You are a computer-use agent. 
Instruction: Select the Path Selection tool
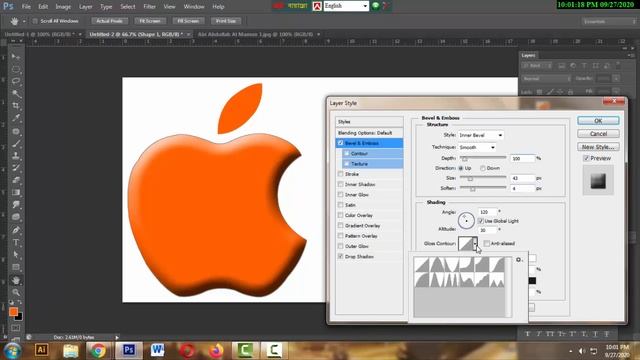16,255
